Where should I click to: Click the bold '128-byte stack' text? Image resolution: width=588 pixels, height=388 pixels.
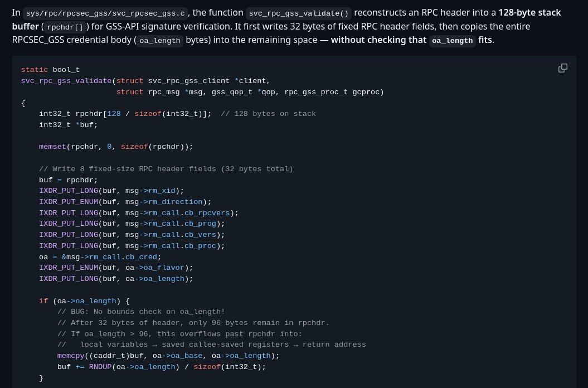tap(529, 12)
